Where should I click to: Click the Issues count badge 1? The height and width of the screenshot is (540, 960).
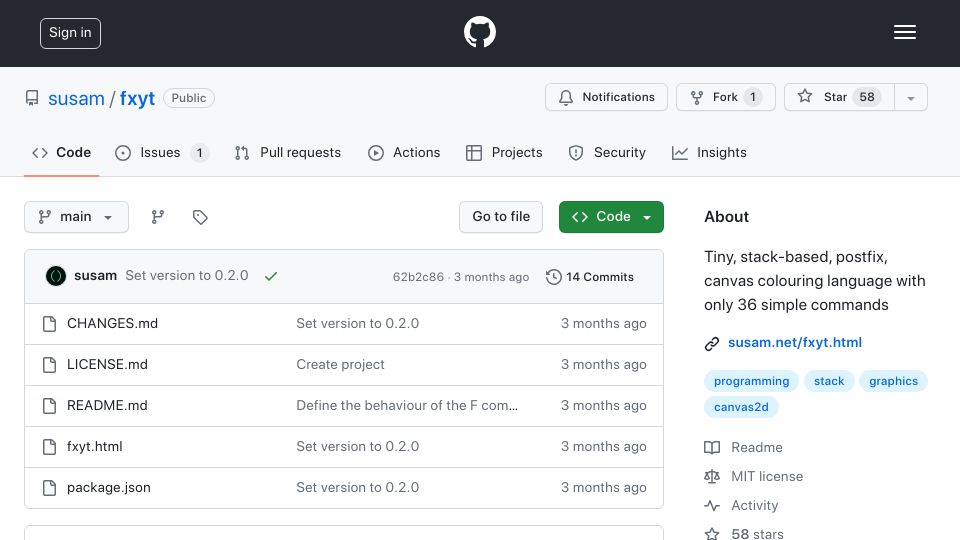[x=199, y=153]
